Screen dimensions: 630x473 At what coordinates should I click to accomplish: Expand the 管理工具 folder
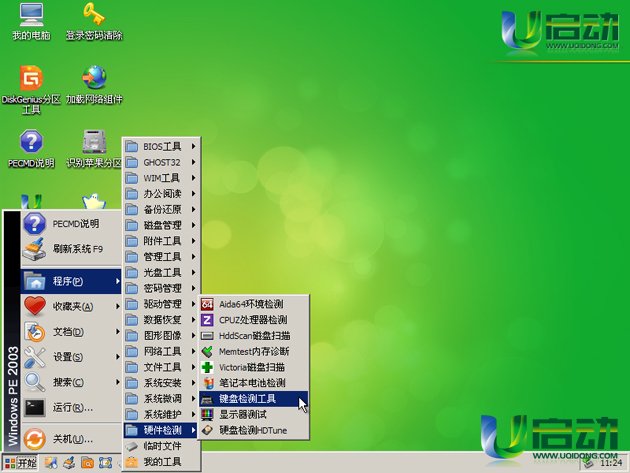pos(161,257)
